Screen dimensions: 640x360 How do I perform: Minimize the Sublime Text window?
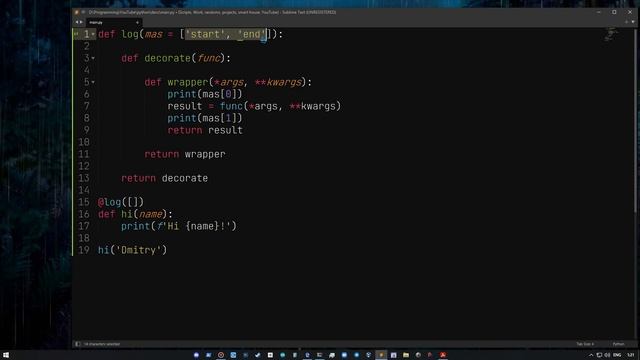click(598, 12)
